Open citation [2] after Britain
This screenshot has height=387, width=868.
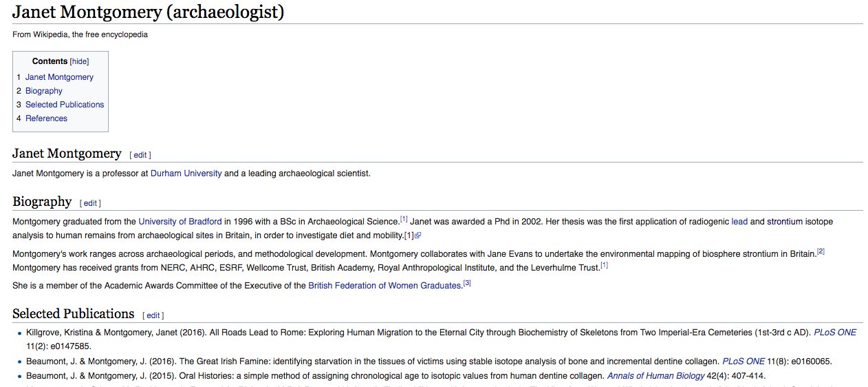821,251
